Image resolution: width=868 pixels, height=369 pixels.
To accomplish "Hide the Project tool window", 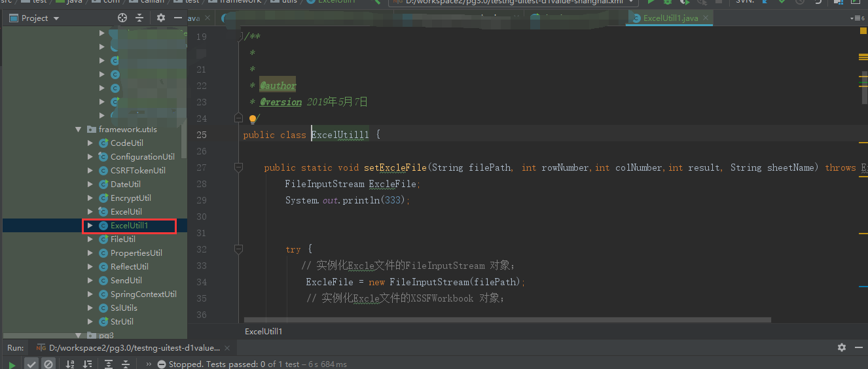I will tap(178, 18).
